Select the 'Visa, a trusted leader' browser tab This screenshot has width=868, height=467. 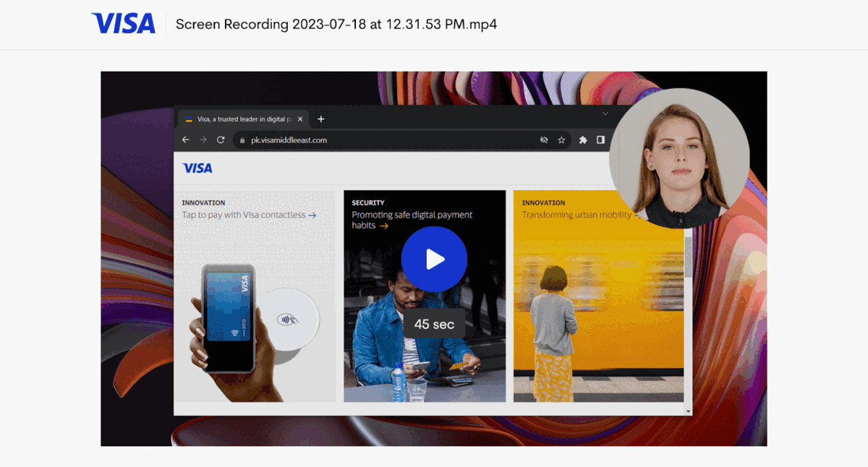point(239,119)
